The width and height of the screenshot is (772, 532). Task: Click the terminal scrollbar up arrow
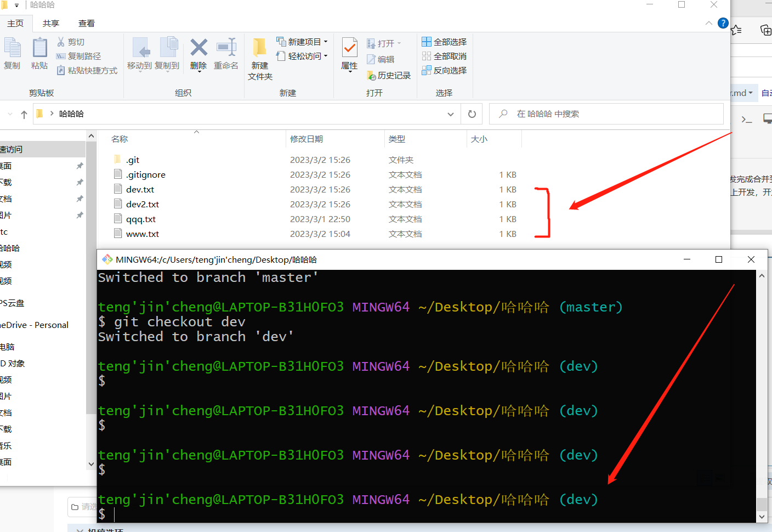point(762,276)
